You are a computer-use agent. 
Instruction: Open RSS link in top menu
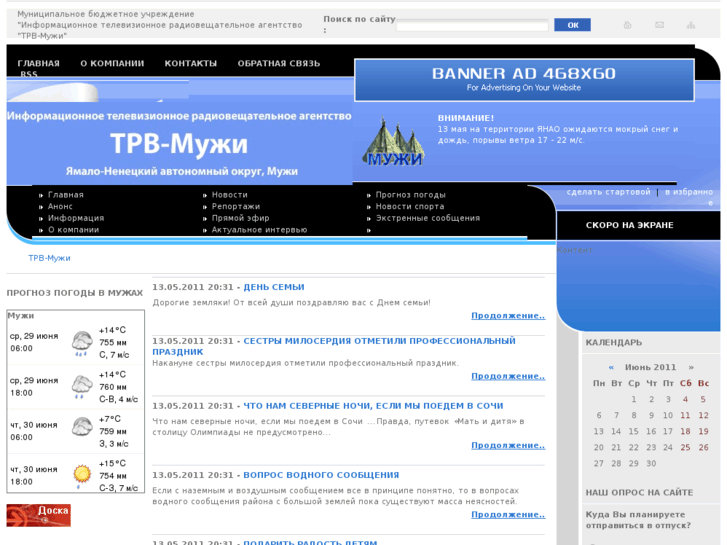tap(29, 74)
